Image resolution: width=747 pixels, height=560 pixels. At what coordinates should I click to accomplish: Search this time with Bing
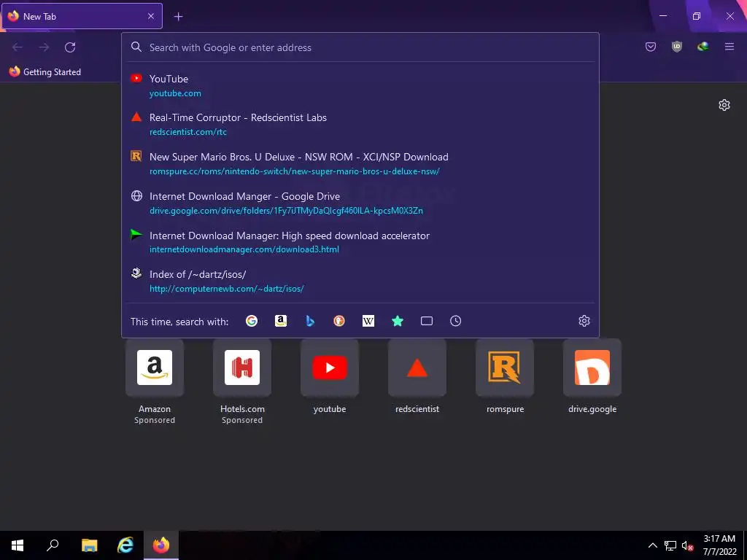[310, 321]
